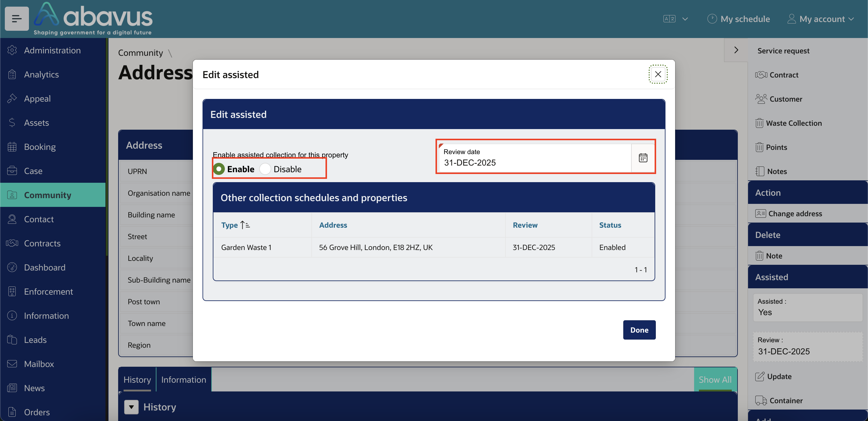Viewport: 868px width, 421px height.
Task: Collapse the History section arrow
Action: [131, 407]
